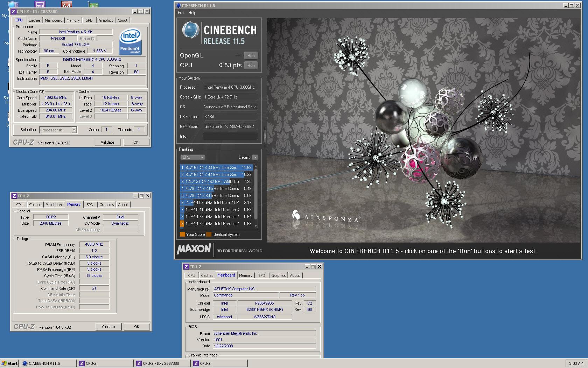588x368 pixels.
Task: Open About tab in CPU-Z mainboard window
Action: 295,275
